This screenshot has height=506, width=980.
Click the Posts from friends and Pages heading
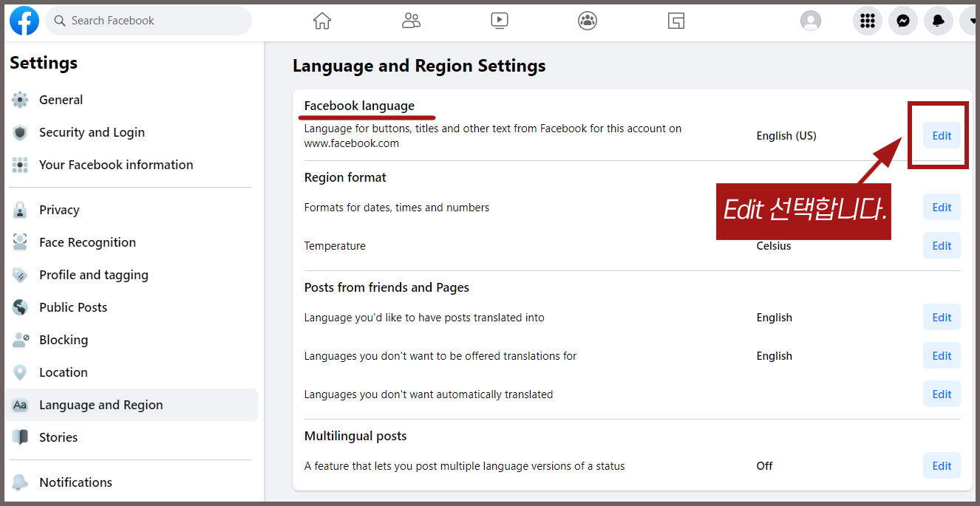(x=387, y=287)
